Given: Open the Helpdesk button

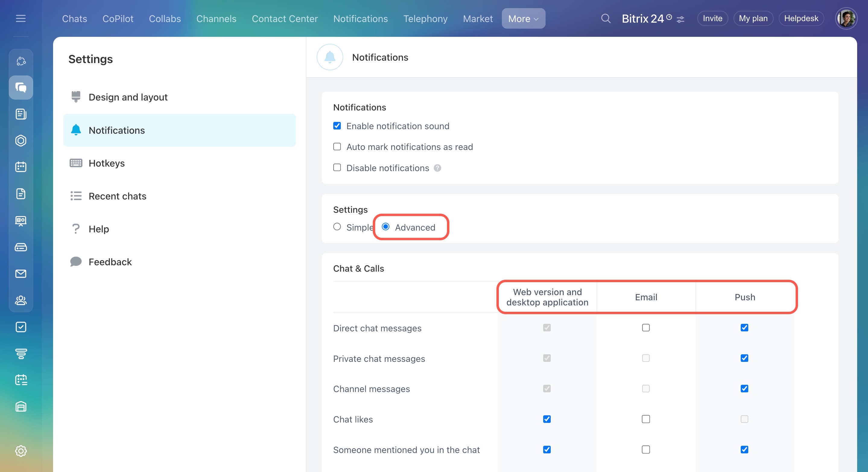Looking at the screenshot, I should pos(801,18).
